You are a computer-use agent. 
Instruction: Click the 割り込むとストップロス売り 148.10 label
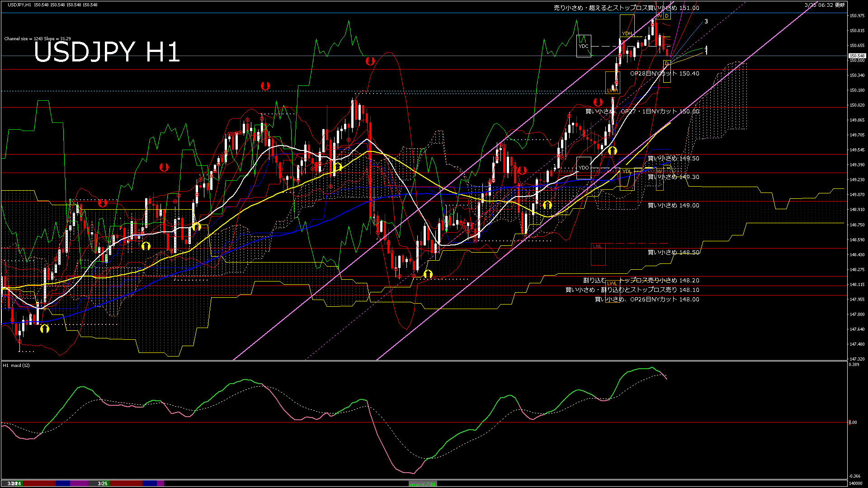(x=632, y=290)
